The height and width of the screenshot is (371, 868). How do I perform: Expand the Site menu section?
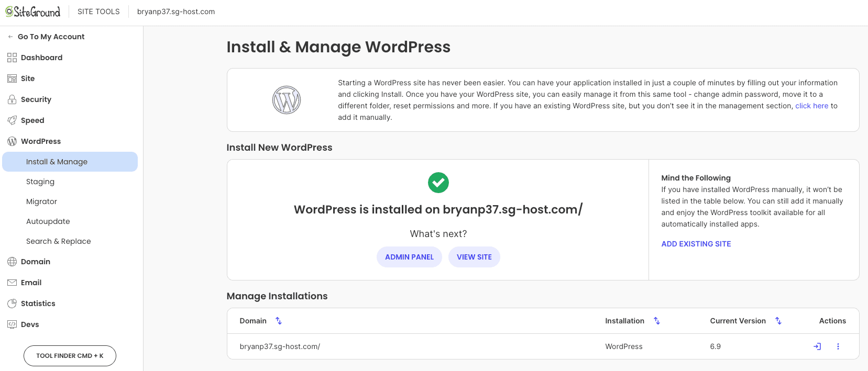tap(71, 78)
